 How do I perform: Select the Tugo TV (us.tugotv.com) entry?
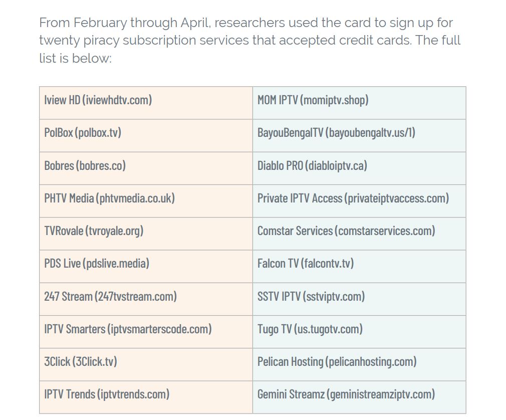[x=359, y=332]
